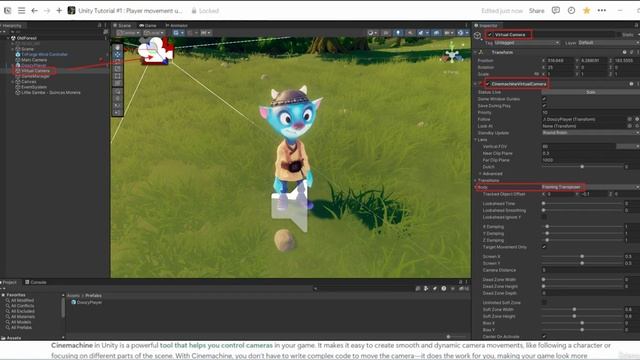
Task: Click the Priority input field
Action: pyautogui.click(x=590, y=112)
